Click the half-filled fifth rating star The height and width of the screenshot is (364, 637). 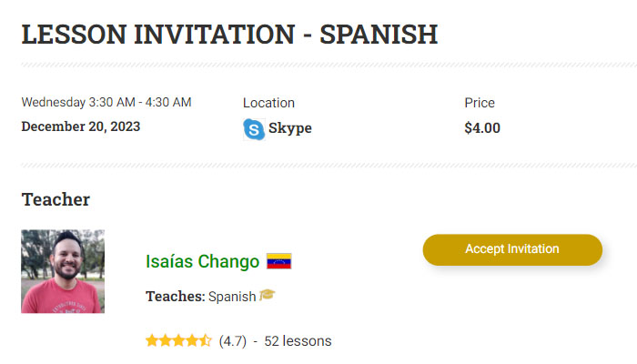pyautogui.click(x=206, y=341)
